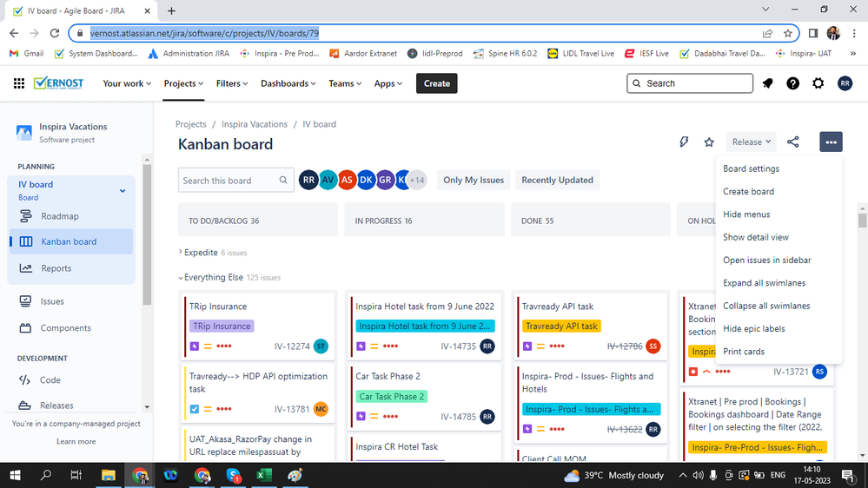Toggle the RR avatar filter on board

pyautogui.click(x=309, y=180)
